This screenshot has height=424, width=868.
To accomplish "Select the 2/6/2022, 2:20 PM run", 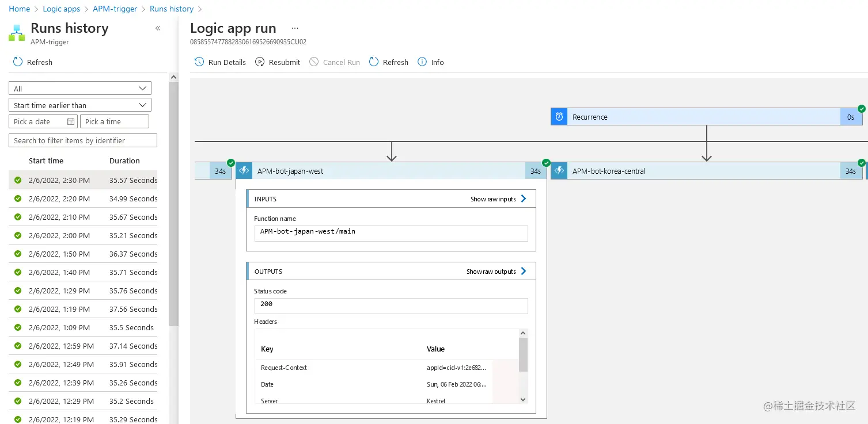I will click(x=59, y=198).
